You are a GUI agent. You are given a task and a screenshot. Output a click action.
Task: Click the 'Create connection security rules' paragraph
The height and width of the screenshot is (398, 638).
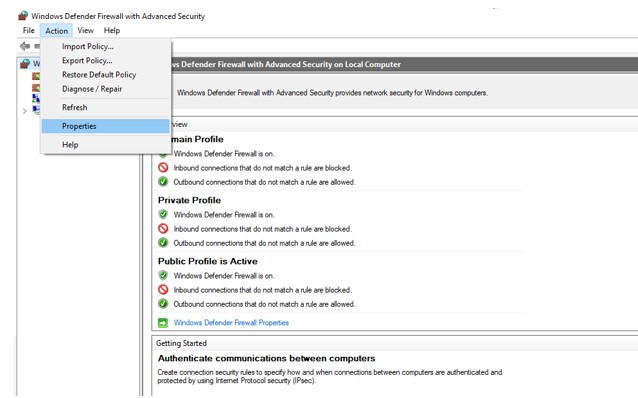pyautogui.click(x=330, y=376)
